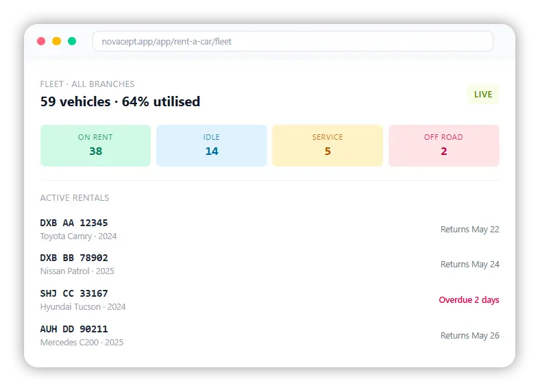This screenshot has width=540, height=392.
Task: Click the green maximize window dot
Action: (72, 41)
